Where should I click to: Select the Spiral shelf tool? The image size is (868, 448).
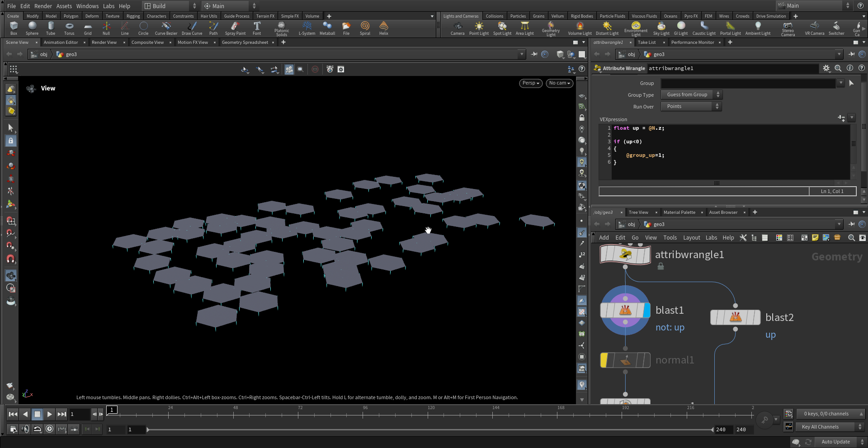click(x=365, y=28)
